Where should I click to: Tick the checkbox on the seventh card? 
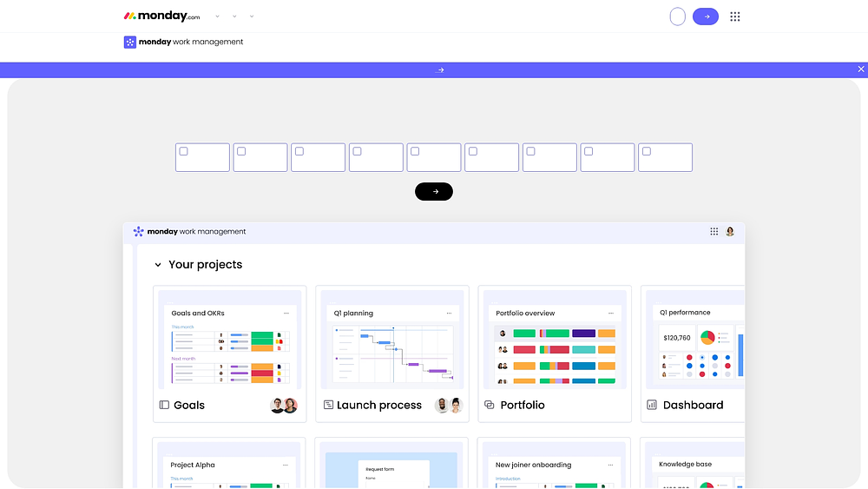pyautogui.click(x=531, y=151)
